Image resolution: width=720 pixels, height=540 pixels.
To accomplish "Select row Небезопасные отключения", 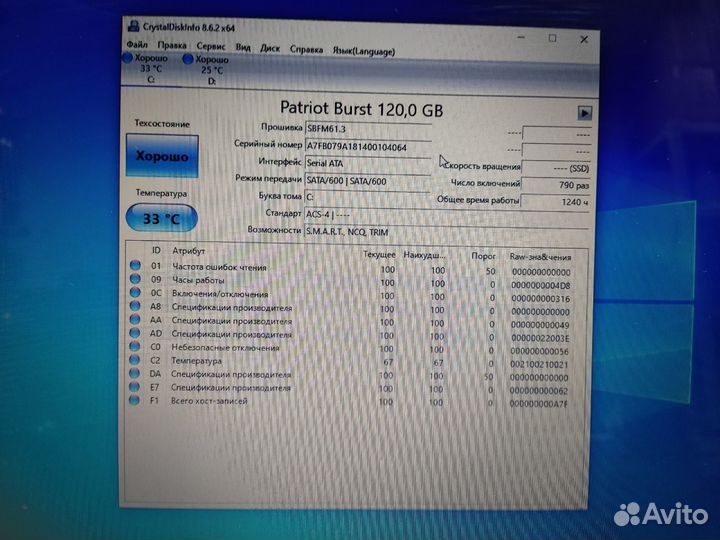I will 351,349.
